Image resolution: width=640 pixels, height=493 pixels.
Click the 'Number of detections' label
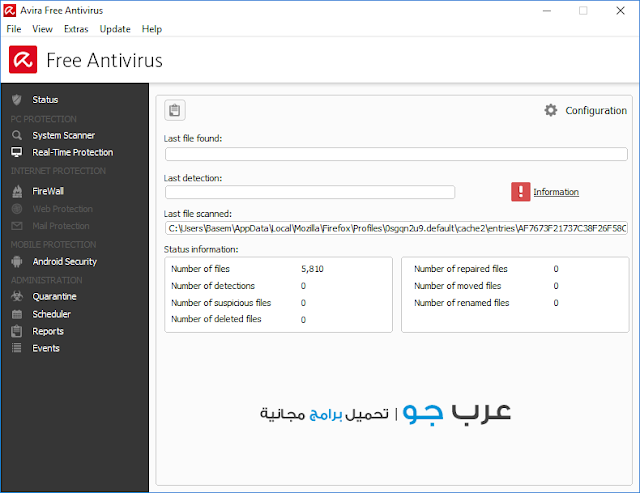click(x=213, y=286)
